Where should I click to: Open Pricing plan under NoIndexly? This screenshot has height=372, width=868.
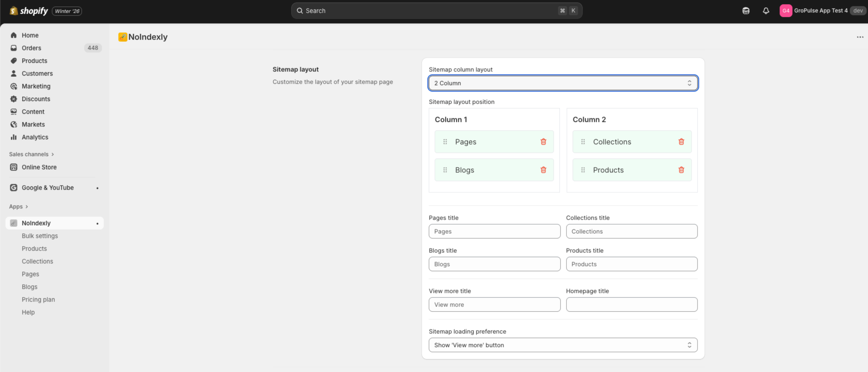[38, 299]
